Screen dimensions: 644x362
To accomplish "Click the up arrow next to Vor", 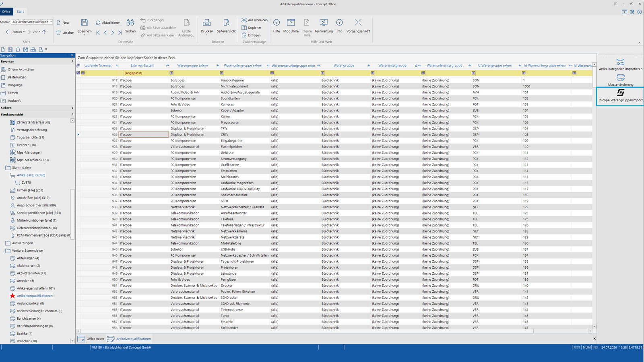I will pos(44,32).
